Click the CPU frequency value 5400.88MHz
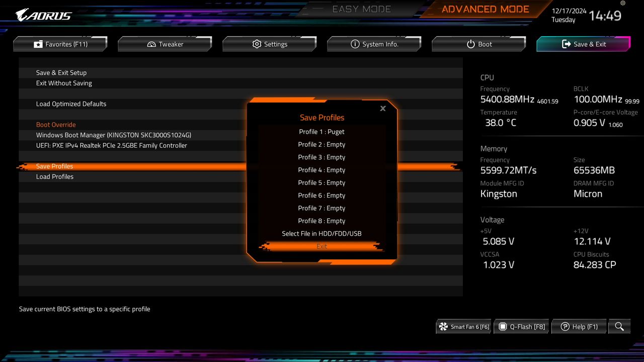The image size is (644, 362). coord(507,100)
